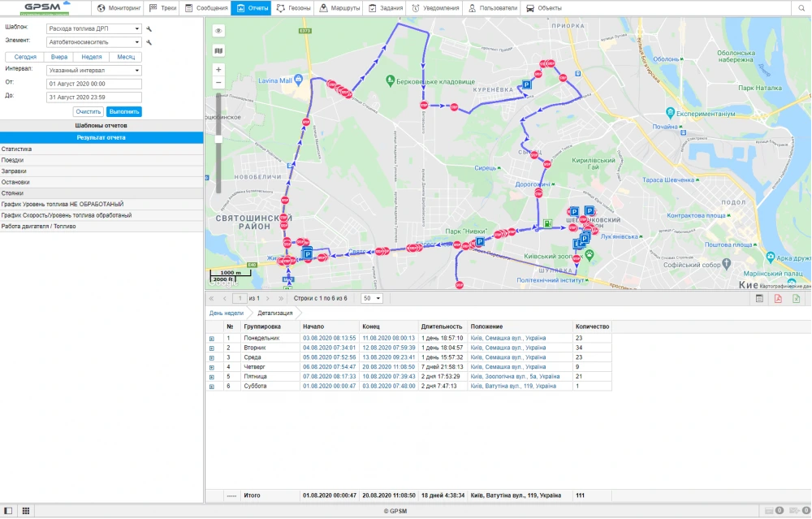Open the rows-per-page dropdown showing 50

click(x=372, y=299)
